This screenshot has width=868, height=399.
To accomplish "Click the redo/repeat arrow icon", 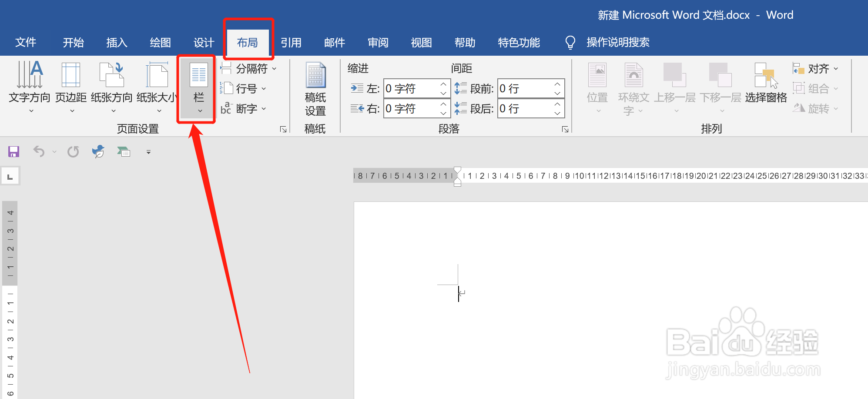I will click(x=73, y=152).
